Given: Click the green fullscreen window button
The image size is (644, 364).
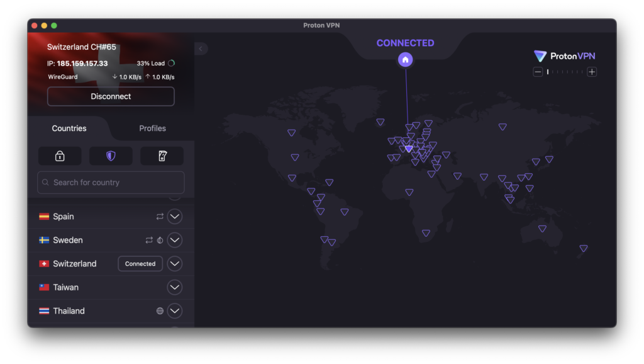Looking at the screenshot, I should (54, 25).
